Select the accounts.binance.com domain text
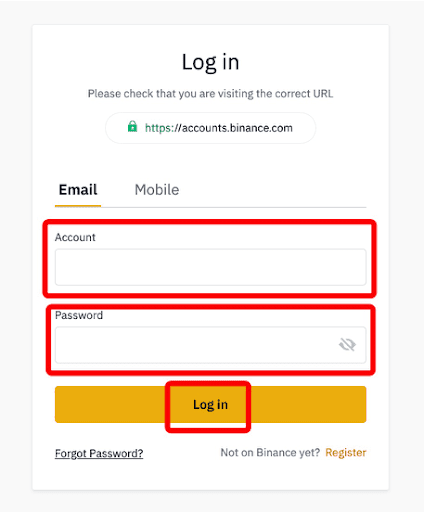 (237, 128)
